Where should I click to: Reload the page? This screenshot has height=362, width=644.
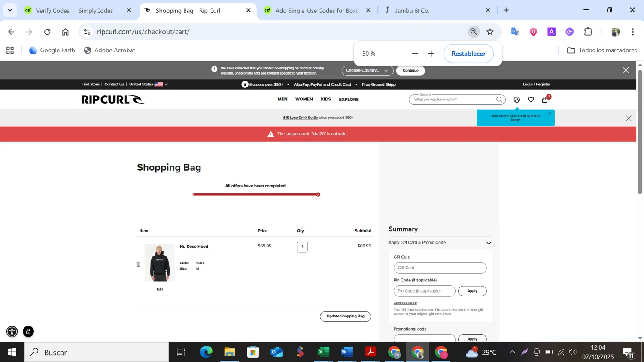[x=47, y=32]
